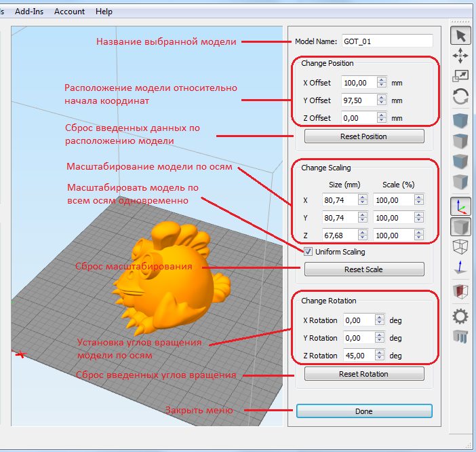This screenshot has width=476, height=452.
Task: Open the Account menu
Action: click(x=69, y=12)
